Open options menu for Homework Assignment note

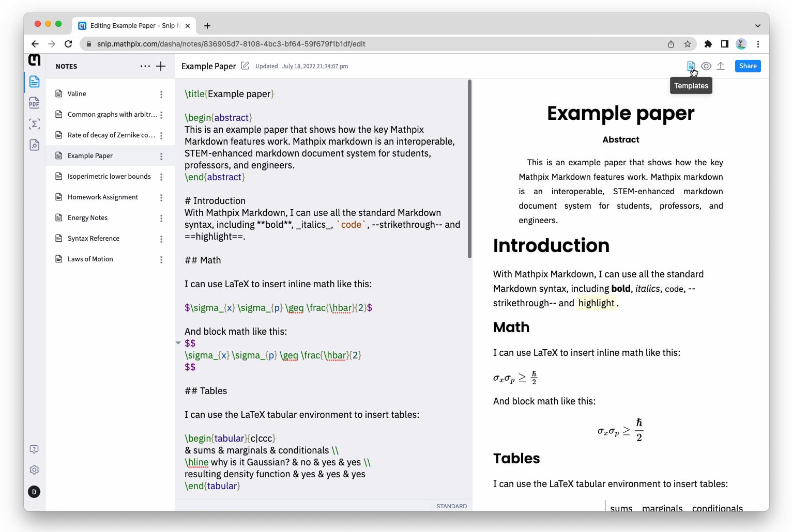point(161,198)
